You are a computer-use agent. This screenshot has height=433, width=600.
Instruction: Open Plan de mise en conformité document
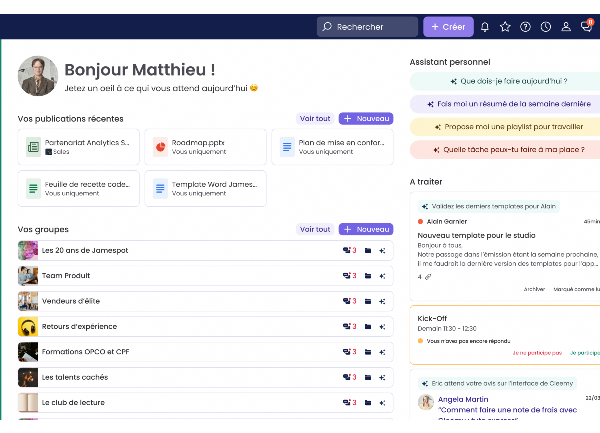[x=333, y=147]
